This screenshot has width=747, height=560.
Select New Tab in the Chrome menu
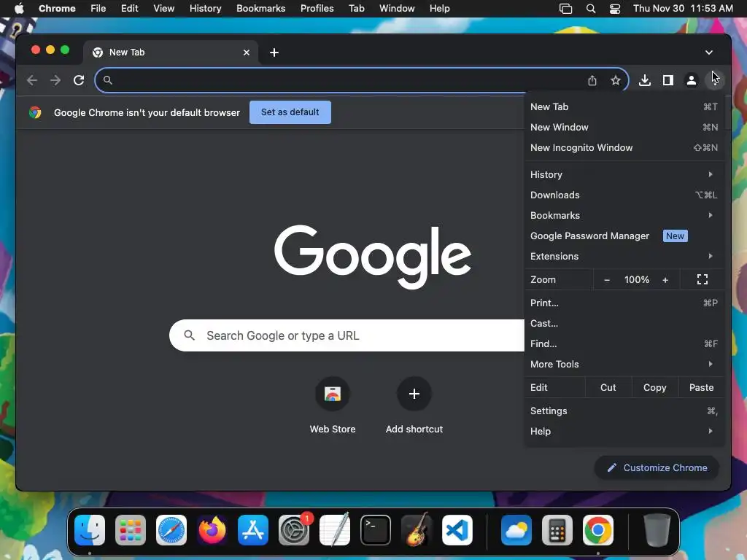click(x=624, y=106)
